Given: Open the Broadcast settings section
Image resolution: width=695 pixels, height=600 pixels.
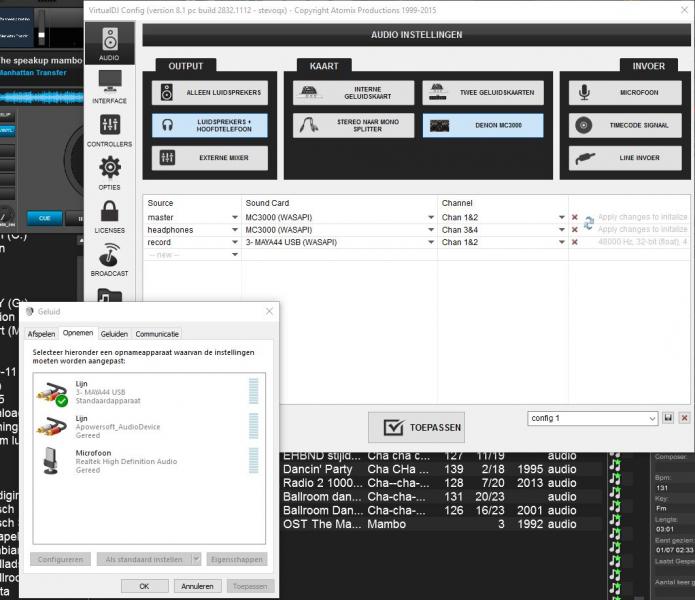Looking at the screenshot, I should coord(110,260).
